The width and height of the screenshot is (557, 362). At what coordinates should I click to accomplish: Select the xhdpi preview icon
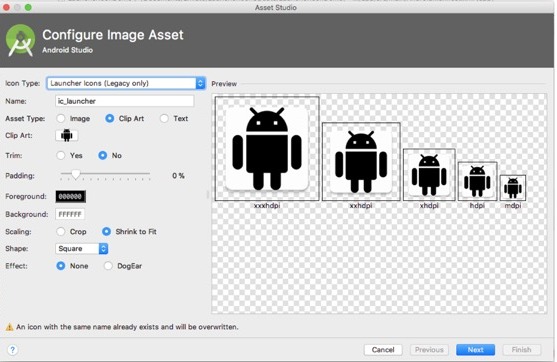(x=429, y=175)
